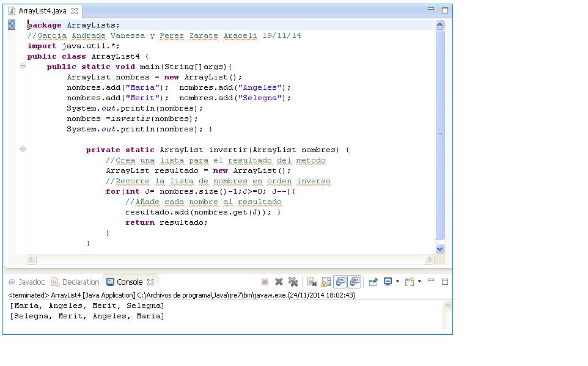Click the editor horizontal scrollbar left arrow
This screenshot has height=366, width=588.
[32, 260]
